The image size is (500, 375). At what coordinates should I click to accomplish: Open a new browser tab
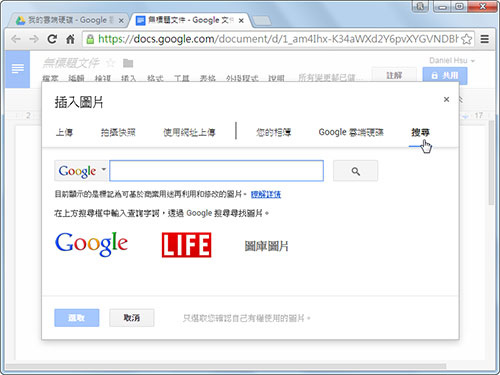[x=262, y=21]
